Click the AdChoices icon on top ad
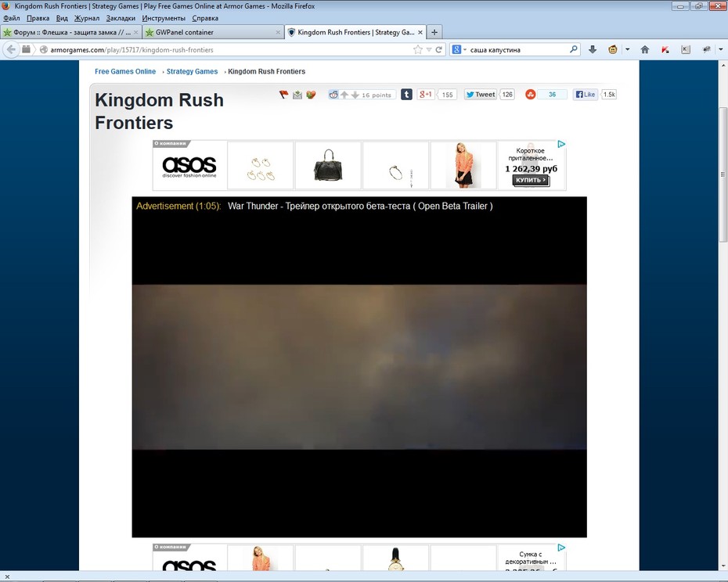728x582 pixels. pyautogui.click(x=561, y=145)
